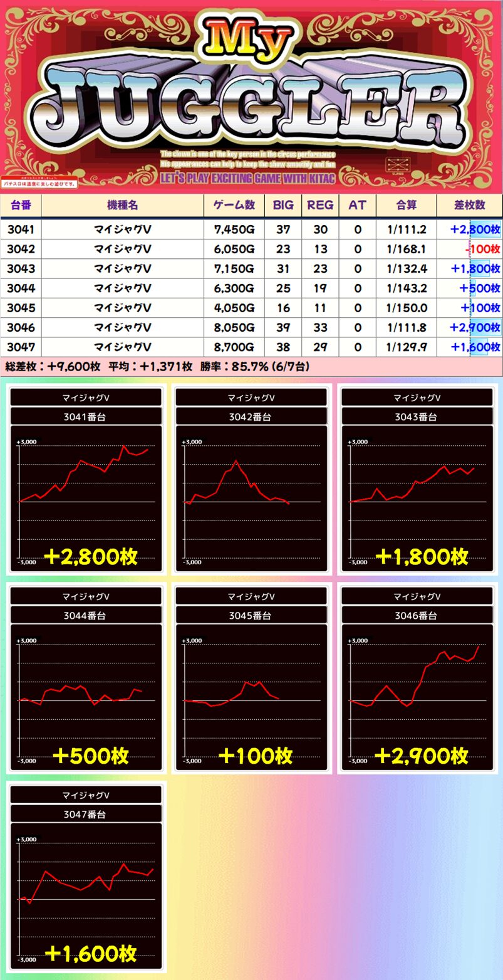Click the 1/111.8 combined rate cell

pyautogui.click(x=407, y=327)
